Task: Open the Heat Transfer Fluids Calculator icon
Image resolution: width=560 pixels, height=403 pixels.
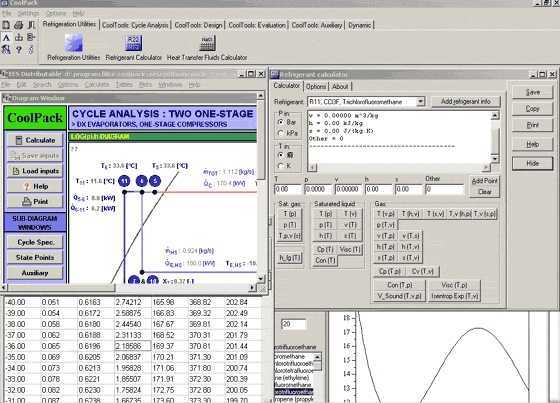Action: click(x=207, y=43)
